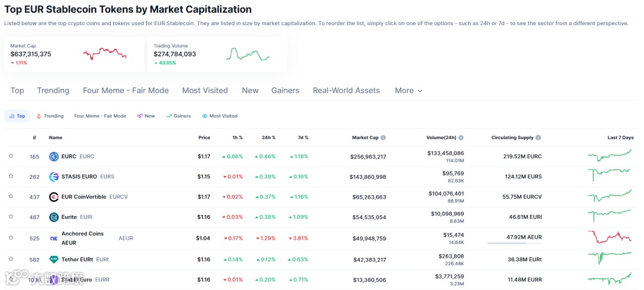Click the Volume(24h) info icon
The image size is (644, 290).
[461, 138]
